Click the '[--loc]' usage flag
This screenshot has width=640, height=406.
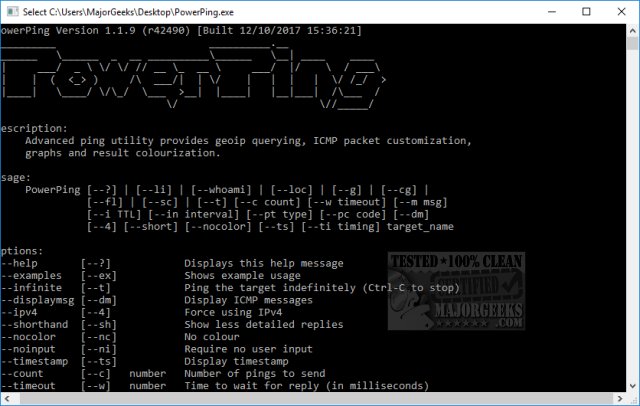(292, 190)
